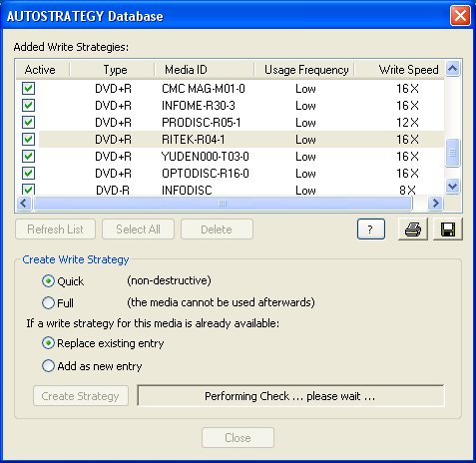Toggle Active checkbox for RITEK-R04-1
The width and height of the screenshot is (476, 463).
pyautogui.click(x=28, y=139)
